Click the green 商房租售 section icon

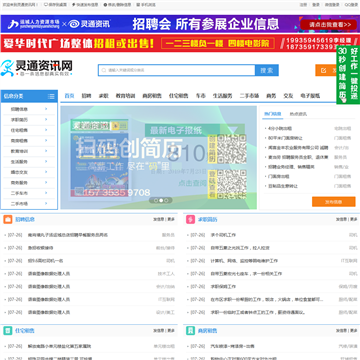click(x=190, y=331)
